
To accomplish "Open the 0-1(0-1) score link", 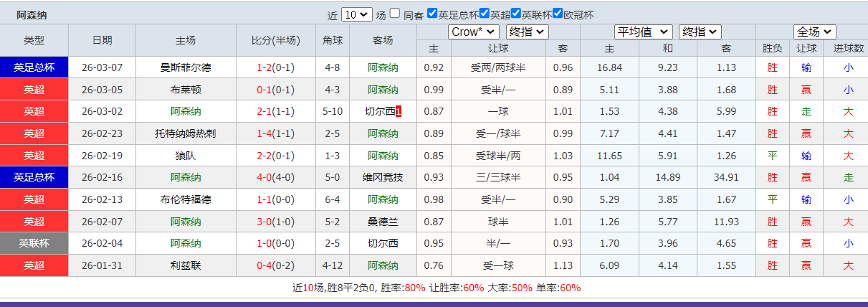I will [x=276, y=90].
